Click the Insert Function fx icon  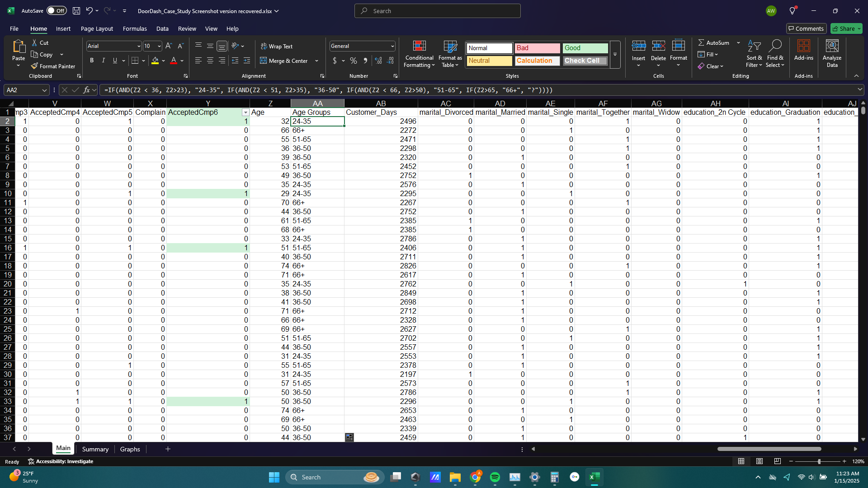click(x=87, y=90)
